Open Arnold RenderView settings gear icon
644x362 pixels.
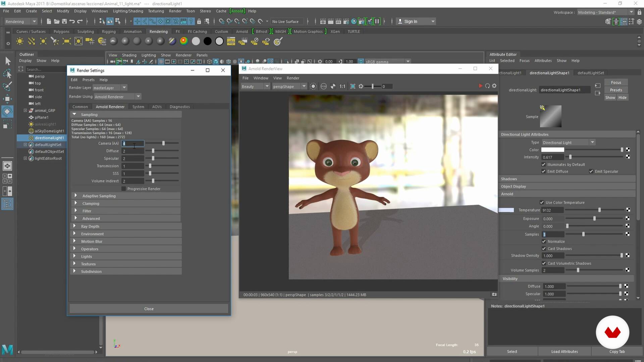pyautogui.click(x=494, y=86)
